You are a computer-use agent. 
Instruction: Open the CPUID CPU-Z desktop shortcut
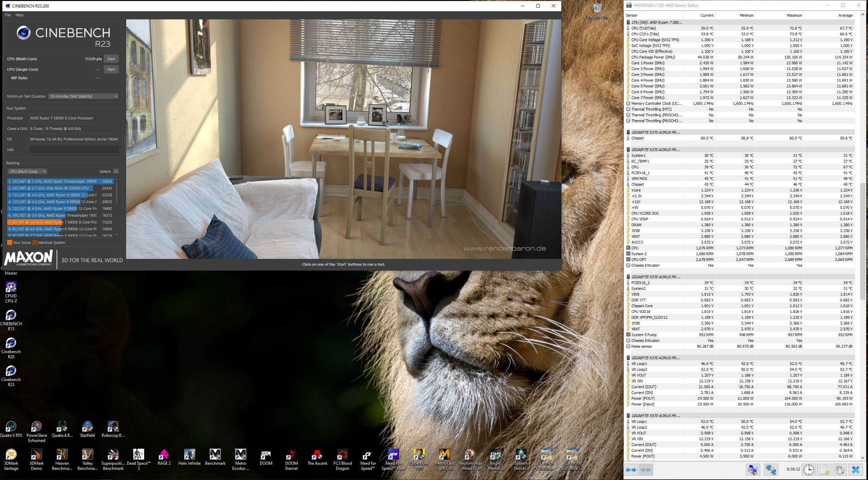(11, 292)
